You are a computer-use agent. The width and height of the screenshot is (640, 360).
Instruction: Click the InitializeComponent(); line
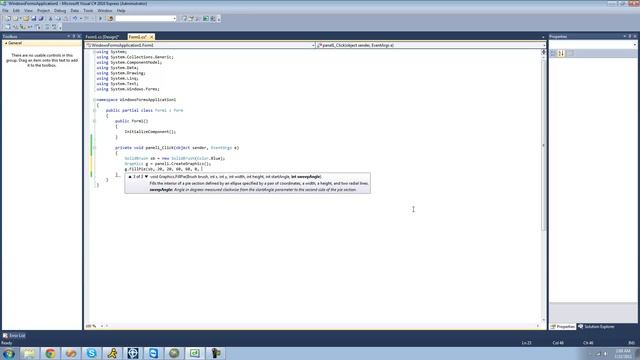(150, 132)
